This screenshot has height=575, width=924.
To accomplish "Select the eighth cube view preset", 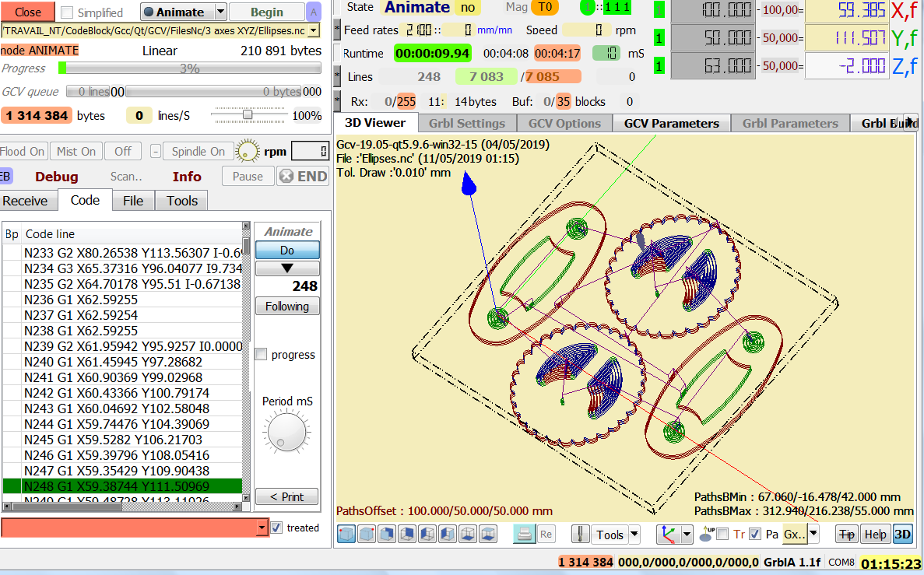I will 488,535.
